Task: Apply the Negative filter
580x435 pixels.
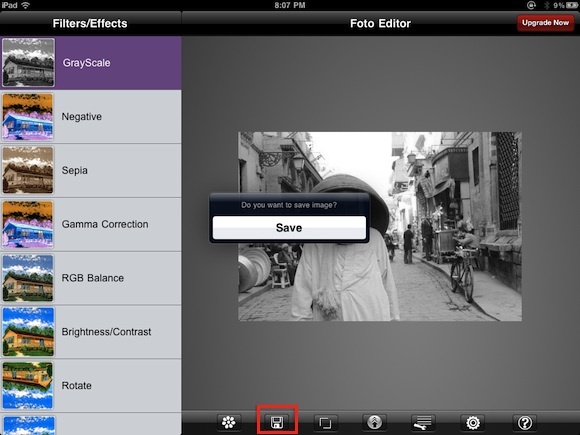Action: 91,117
